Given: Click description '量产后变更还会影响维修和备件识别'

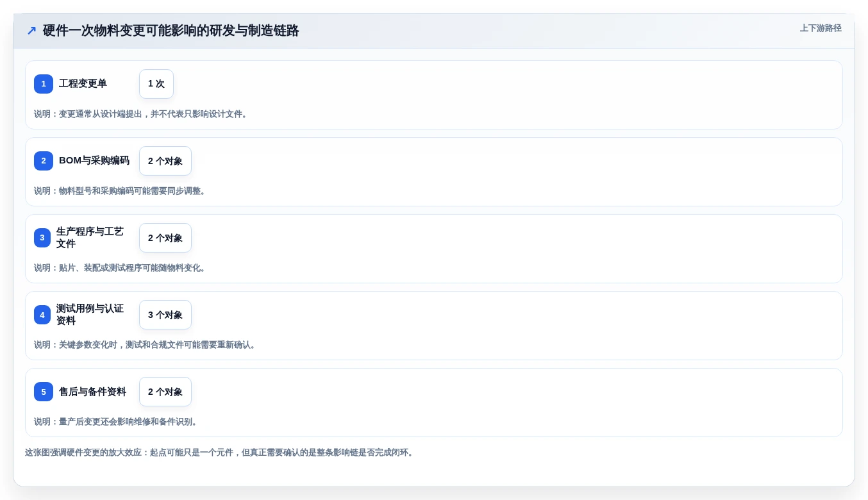Looking at the screenshot, I should pos(117,422).
